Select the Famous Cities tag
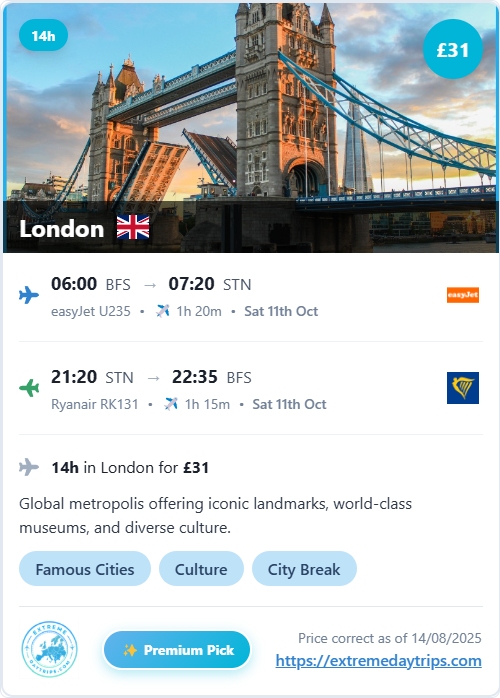 pyautogui.click(x=85, y=569)
